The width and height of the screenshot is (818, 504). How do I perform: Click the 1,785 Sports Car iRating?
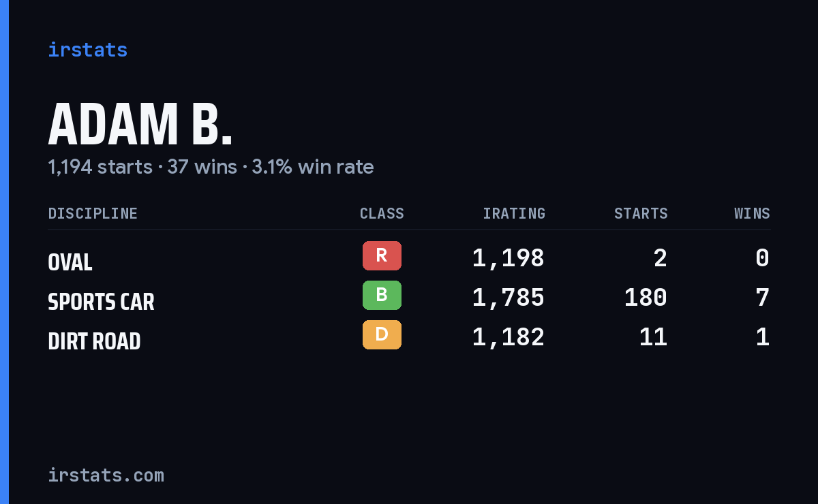point(509,298)
